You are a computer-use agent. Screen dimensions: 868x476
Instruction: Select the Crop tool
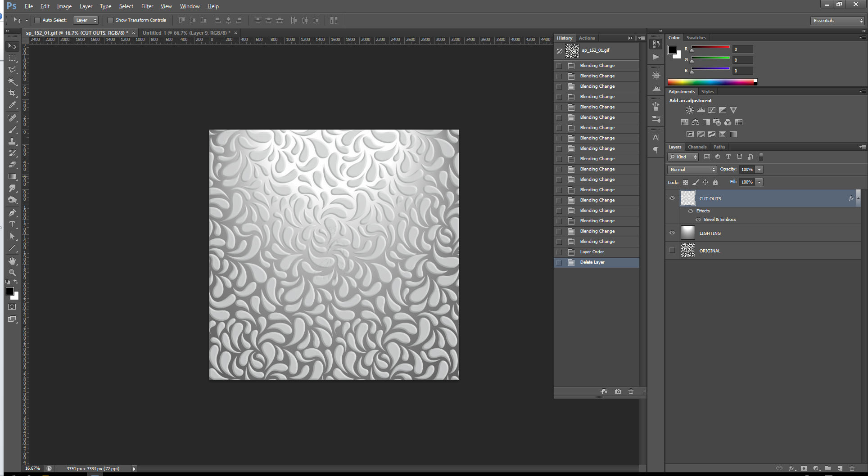(12, 93)
